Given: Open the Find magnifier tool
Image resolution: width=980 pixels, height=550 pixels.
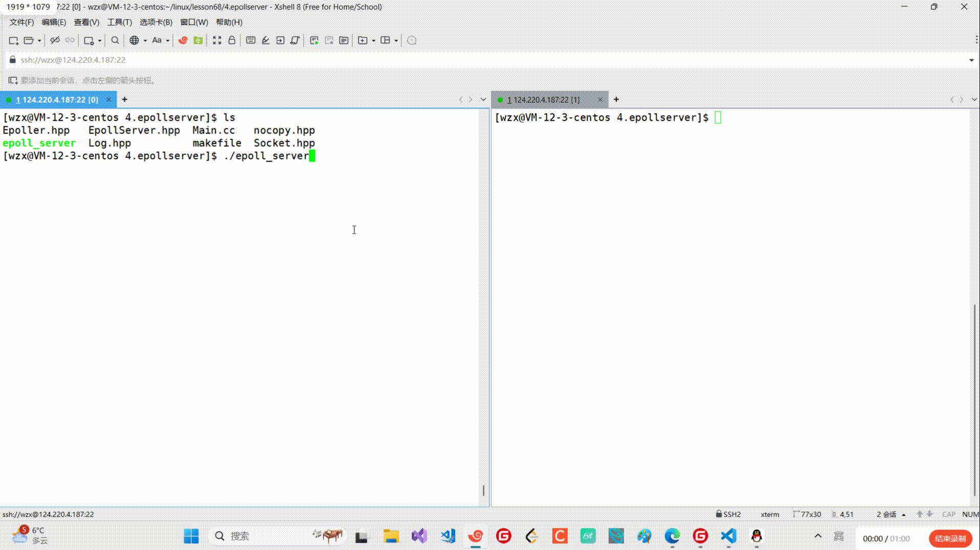Looking at the screenshot, I should (x=115, y=40).
